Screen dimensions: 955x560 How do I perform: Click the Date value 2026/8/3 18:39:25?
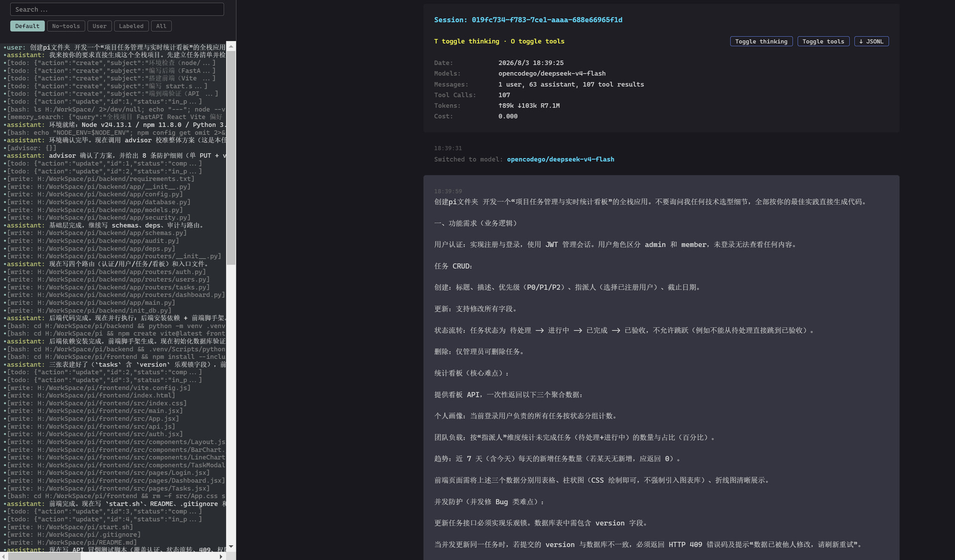point(531,63)
